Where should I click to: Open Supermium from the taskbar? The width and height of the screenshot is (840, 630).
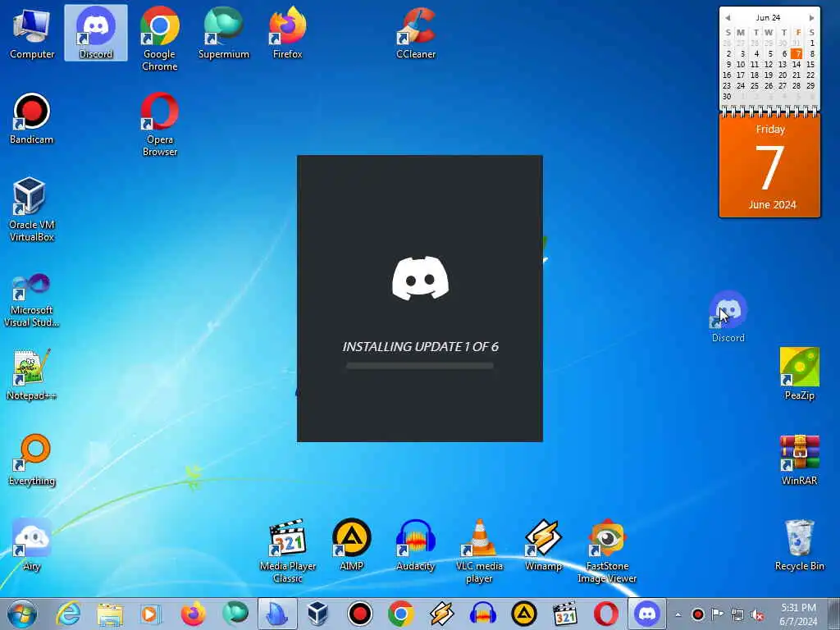click(x=235, y=614)
